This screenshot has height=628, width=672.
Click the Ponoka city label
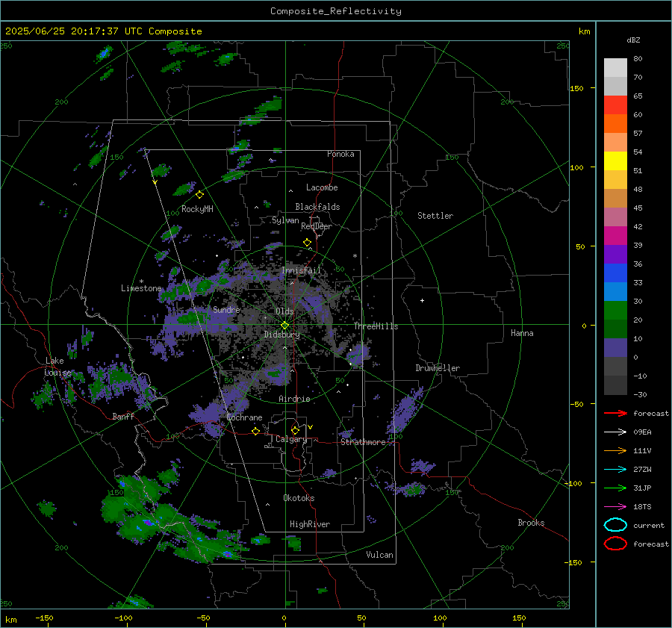point(340,154)
